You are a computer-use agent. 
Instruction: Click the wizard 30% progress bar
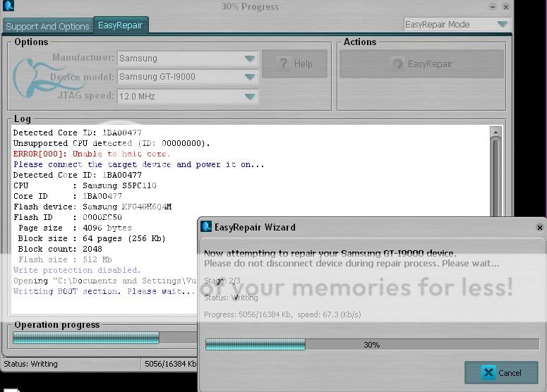click(x=372, y=345)
